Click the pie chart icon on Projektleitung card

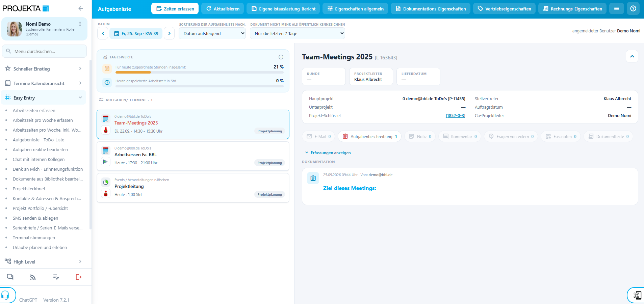point(106,182)
